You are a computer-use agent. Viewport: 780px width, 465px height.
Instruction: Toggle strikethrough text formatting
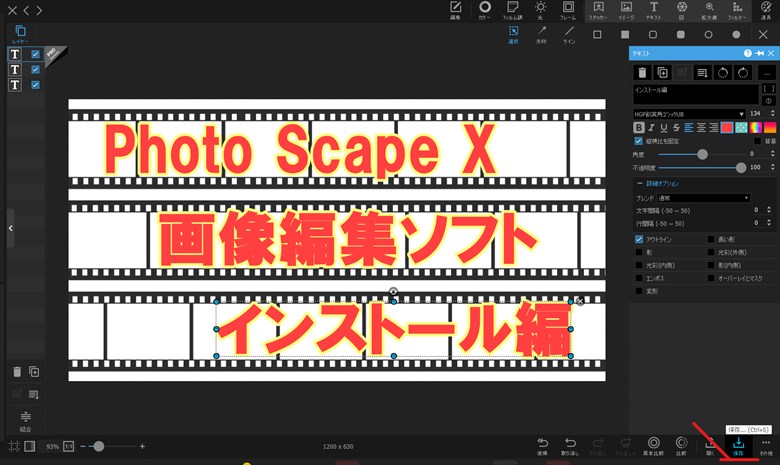676,128
